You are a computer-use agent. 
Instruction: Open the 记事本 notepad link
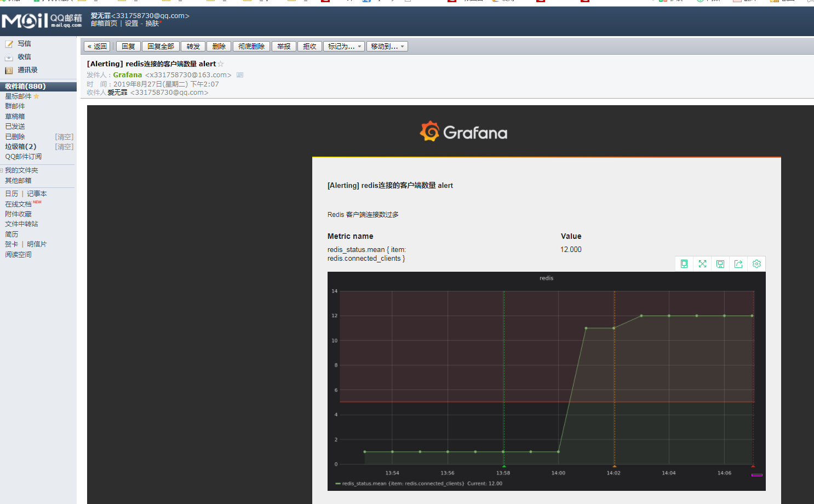tap(37, 194)
